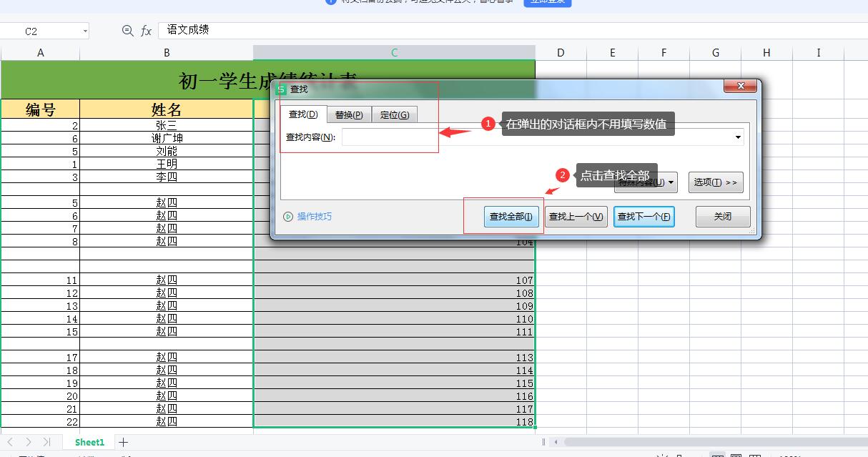Click the cell containing 谢广坤
Viewport: 868px width, 457px height.
tap(167, 138)
